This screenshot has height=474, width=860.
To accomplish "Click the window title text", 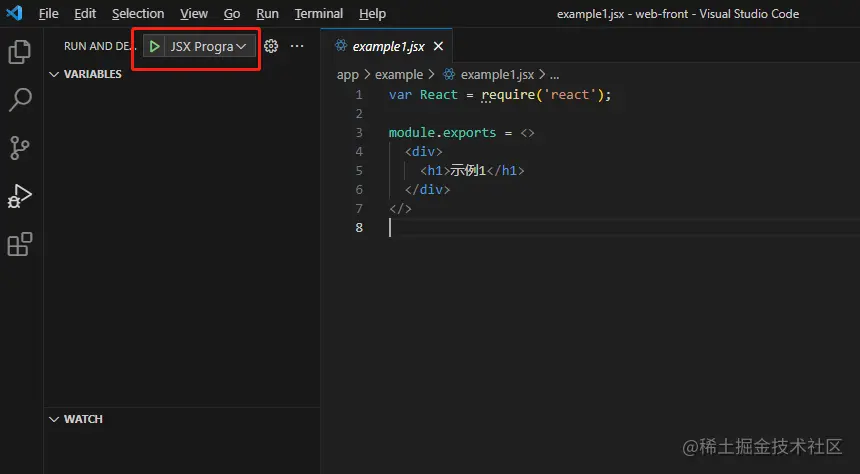I will (x=678, y=14).
